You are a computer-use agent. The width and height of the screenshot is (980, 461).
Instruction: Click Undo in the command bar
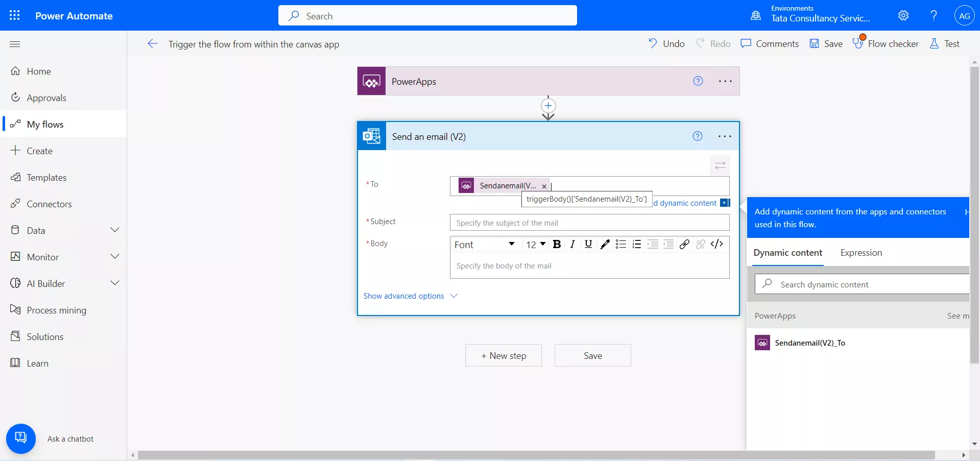666,44
